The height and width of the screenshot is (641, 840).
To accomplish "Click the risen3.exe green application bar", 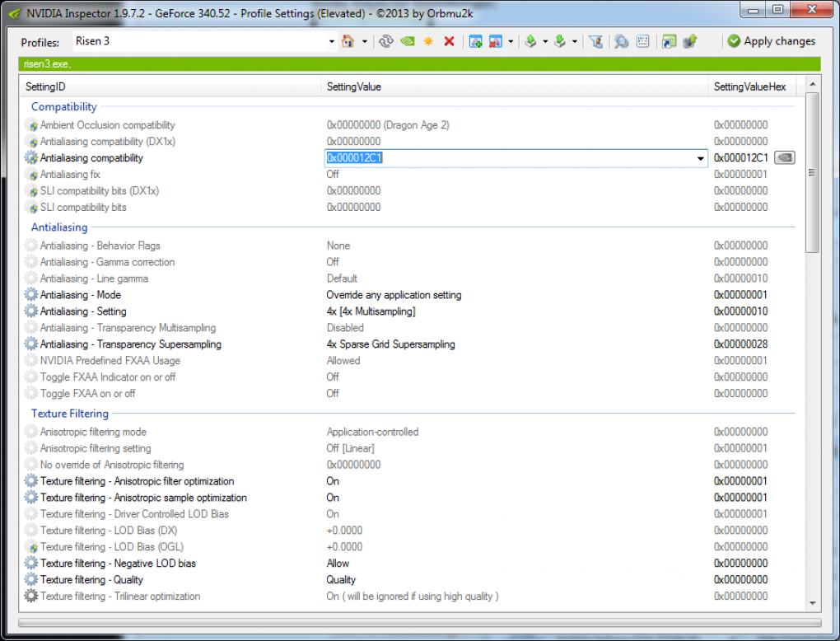I will click(x=419, y=63).
